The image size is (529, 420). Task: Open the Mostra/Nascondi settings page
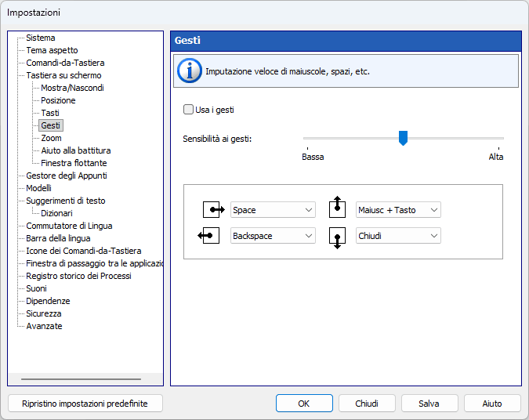72,88
